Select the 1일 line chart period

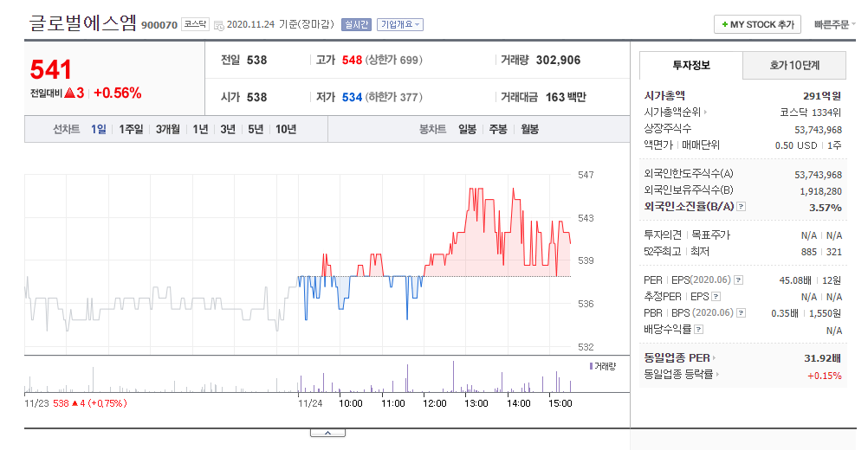point(99,129)
